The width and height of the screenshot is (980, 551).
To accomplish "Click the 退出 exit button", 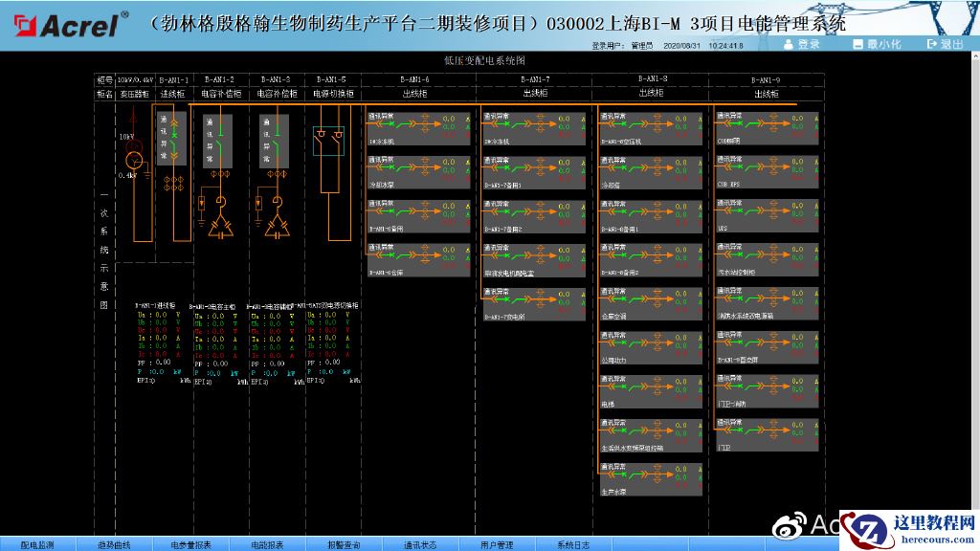I will click(945, 44).
